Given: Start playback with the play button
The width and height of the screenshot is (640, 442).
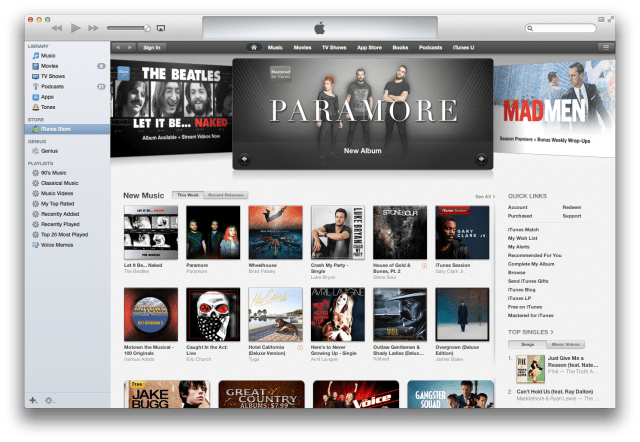Looking at the screenshot, I should (x=76, y=28).
